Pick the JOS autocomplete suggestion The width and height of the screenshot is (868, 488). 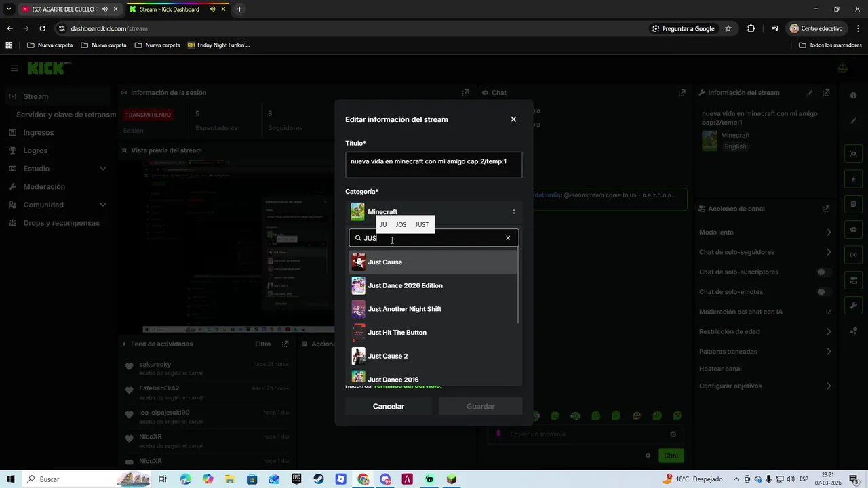(401, 224)
